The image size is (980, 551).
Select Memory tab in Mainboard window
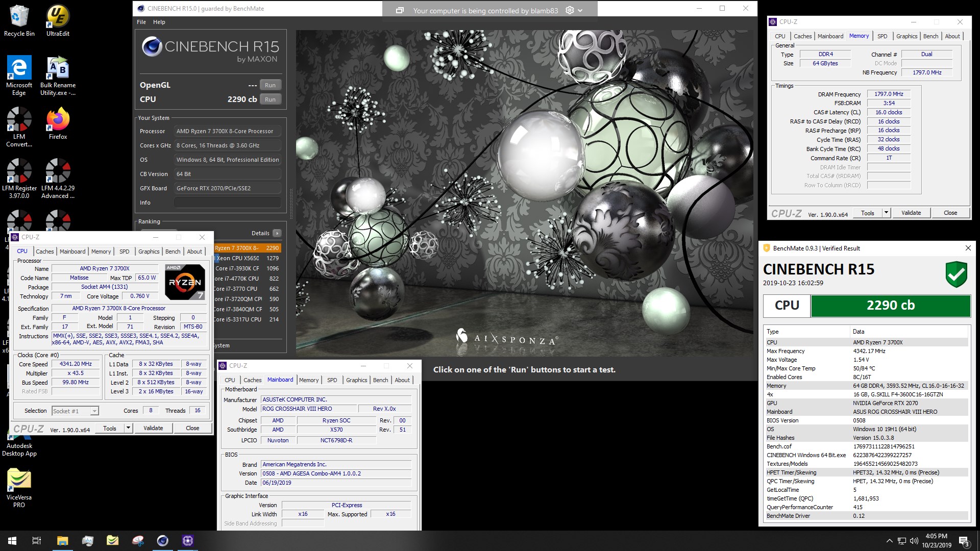[309, 380]
